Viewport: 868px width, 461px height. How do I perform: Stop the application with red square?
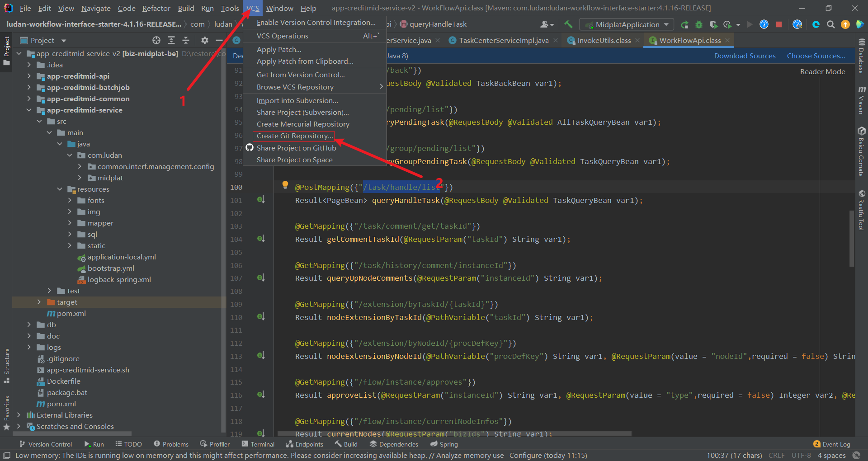pyautogui.click(x=779, y=24)
